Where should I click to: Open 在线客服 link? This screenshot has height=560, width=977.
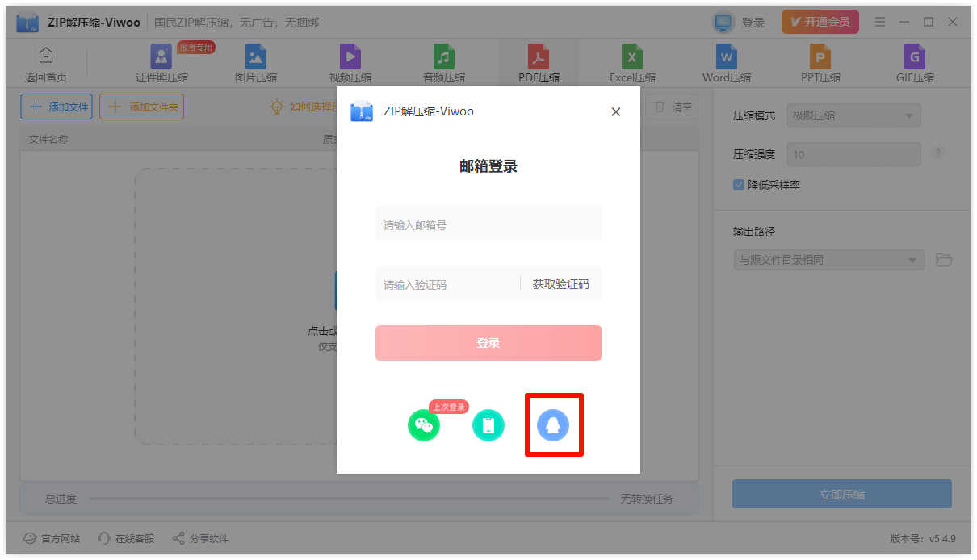tap(125, 538)
